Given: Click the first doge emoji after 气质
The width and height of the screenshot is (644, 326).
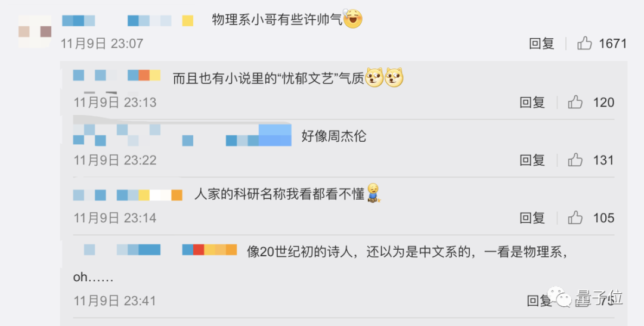Looking at the screenshot, I should (374, 77).
